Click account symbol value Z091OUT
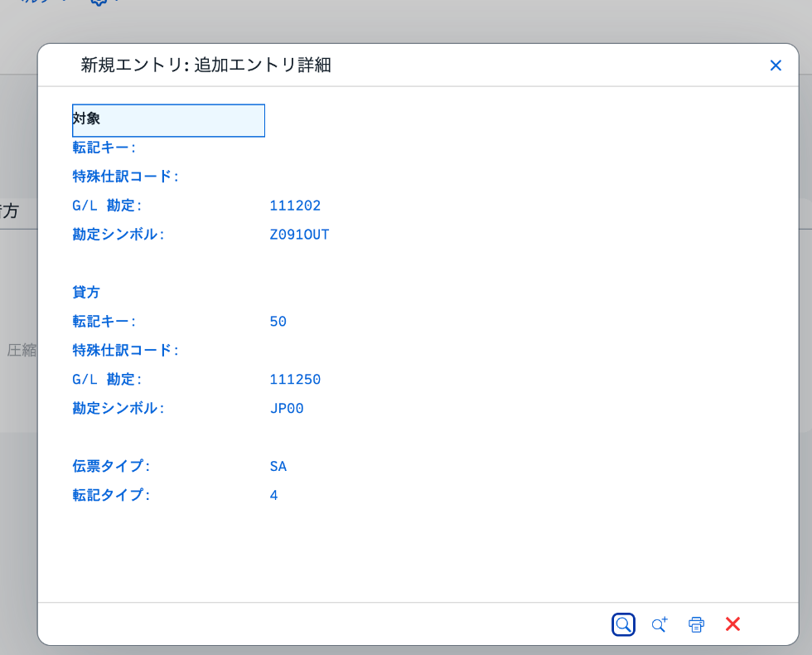 (x=299, y=235)
